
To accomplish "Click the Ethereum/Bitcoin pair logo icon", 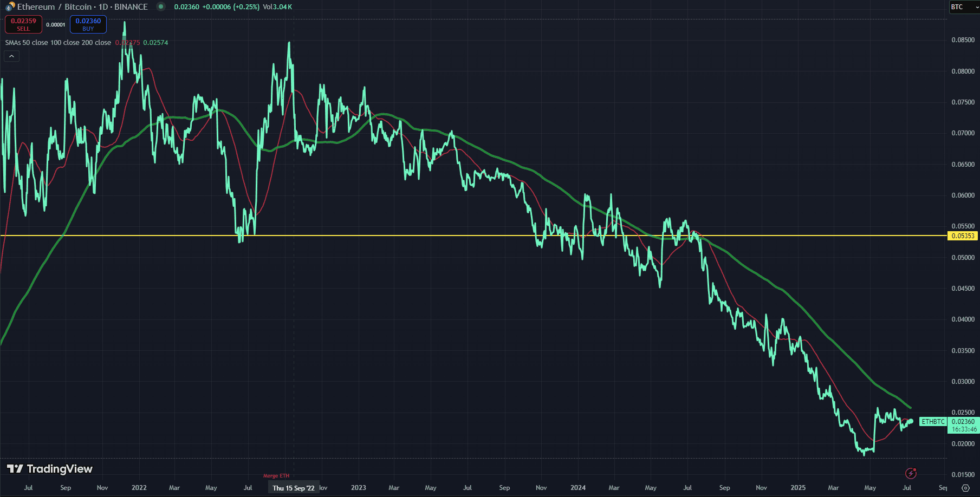I will pyautogui.click(x=10, y=7).
